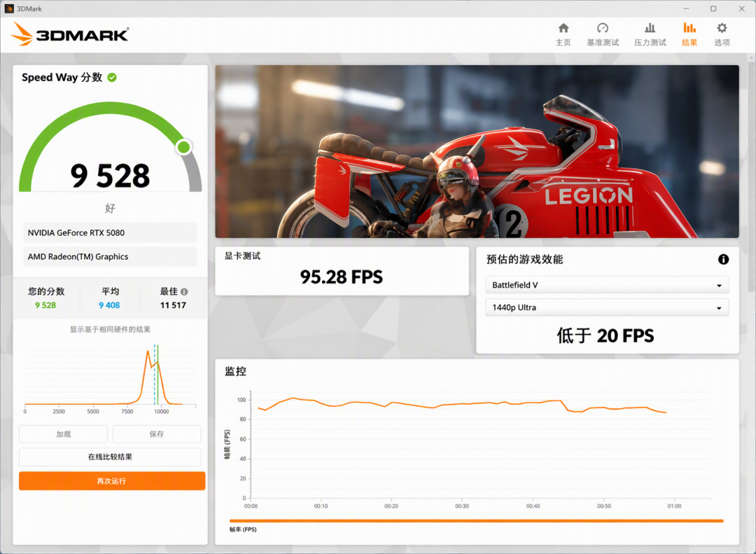Viewport: 756px width, 554px height.
Task: Maximize the 3DMark window
Action: tap(713, 8)
